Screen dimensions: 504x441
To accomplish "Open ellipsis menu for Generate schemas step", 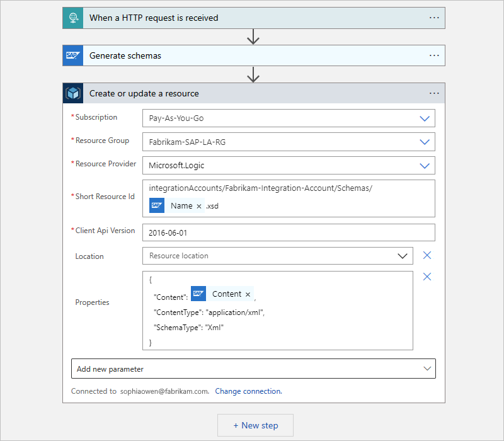I will (x=434, y=55).
